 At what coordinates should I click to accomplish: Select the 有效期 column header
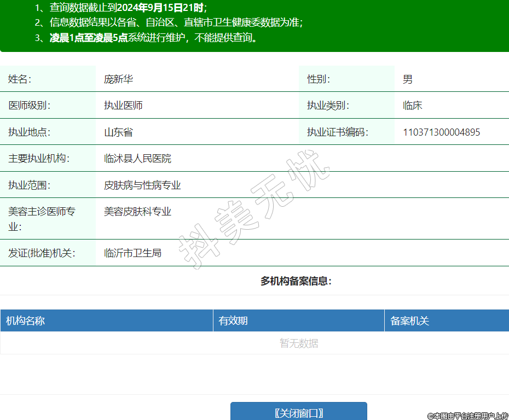coord(233,321)
